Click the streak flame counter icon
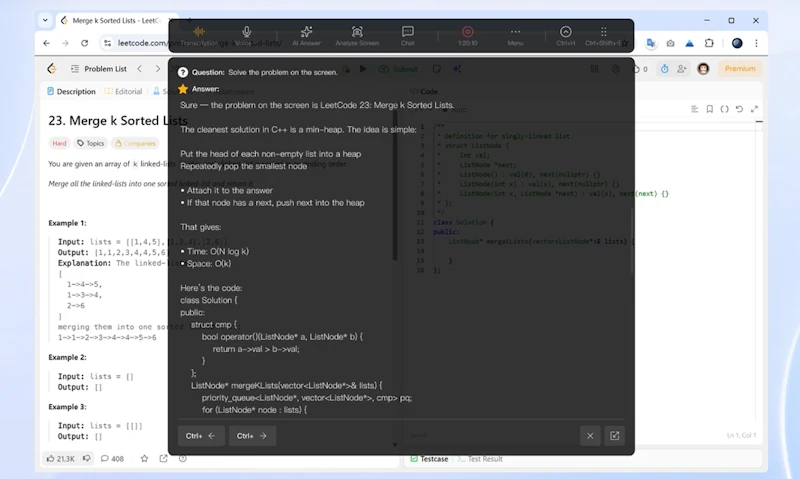Viewport: 800px width, 479px height. pyautogui.click(x=640, y=69)
